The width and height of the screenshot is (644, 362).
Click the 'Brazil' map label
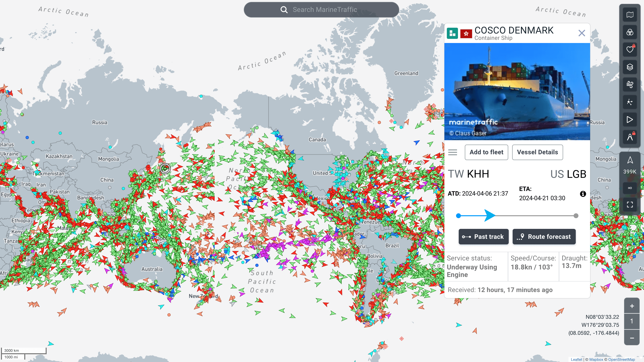pos(392,246)
